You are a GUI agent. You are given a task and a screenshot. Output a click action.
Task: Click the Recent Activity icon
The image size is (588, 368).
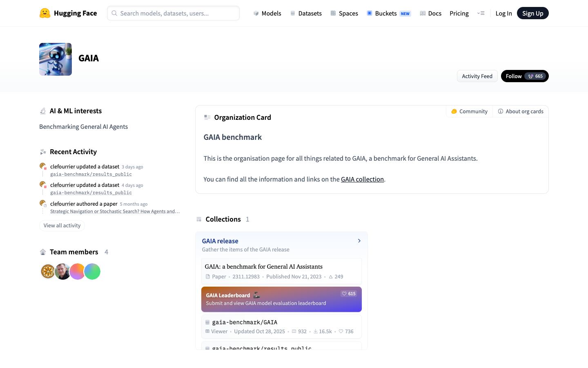click(x=43, y=152)
